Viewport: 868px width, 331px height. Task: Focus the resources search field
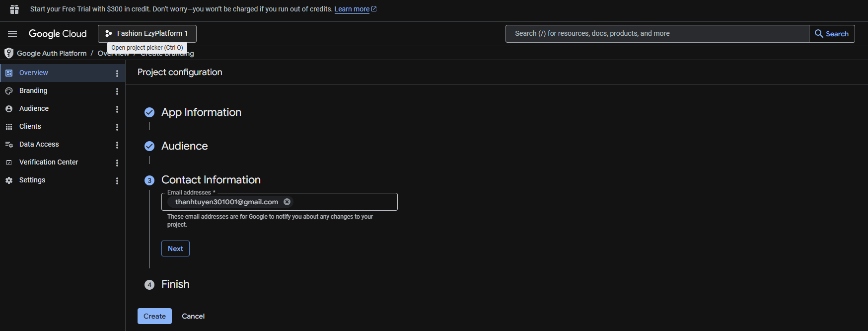(x=656, y=34)
